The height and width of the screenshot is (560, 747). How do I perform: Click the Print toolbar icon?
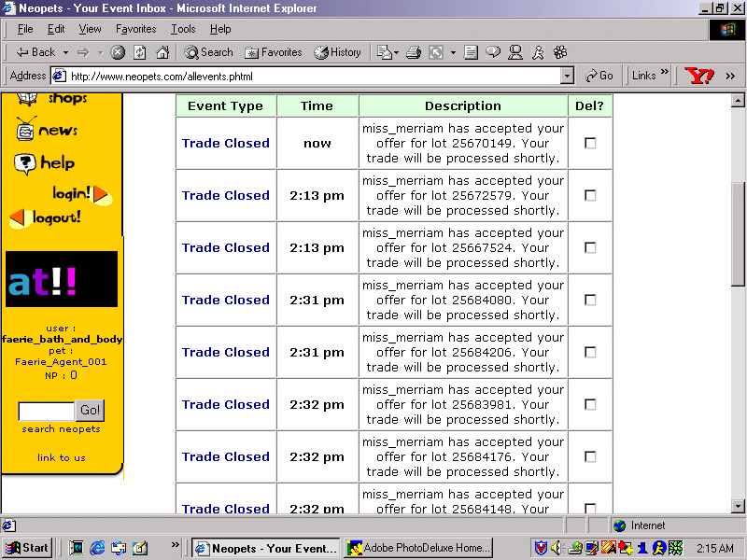coord(414,52)
